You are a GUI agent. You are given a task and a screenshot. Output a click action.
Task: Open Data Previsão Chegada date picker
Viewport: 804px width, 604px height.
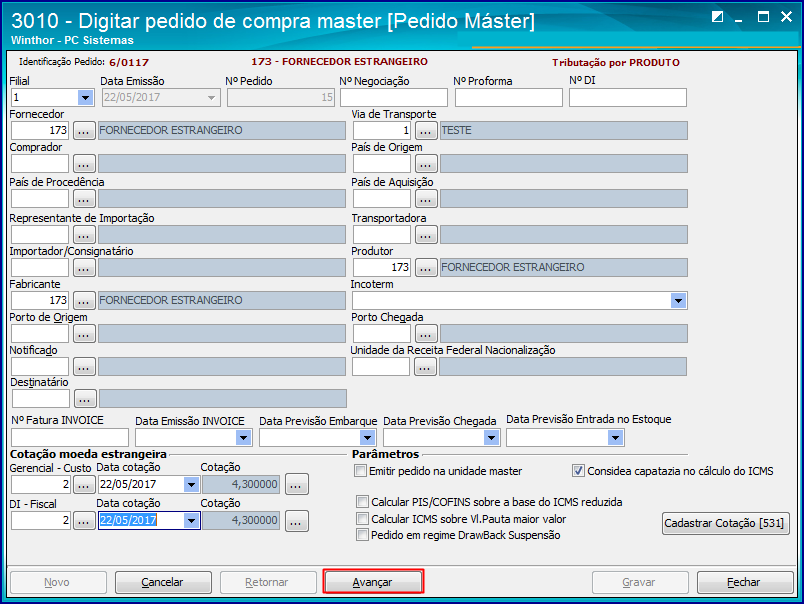pos(492,438)
